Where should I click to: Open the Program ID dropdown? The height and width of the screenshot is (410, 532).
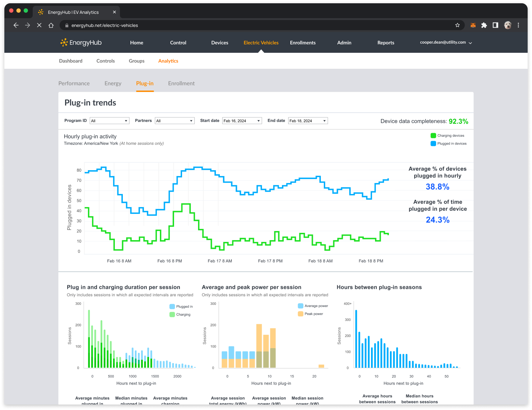tap(109, 121)
